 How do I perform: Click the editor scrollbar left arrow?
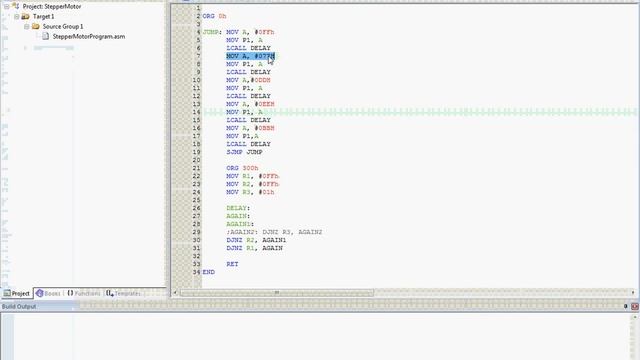(x=175, y=293)
